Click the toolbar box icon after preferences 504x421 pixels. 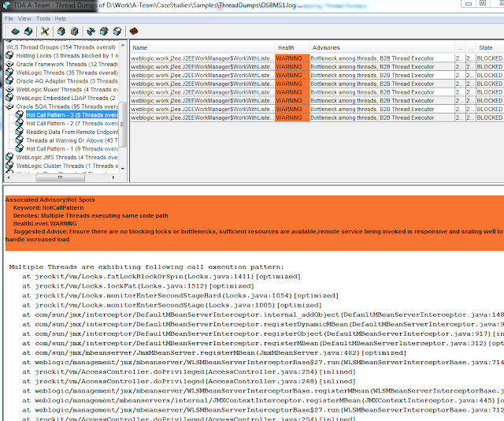click(61, 32)
